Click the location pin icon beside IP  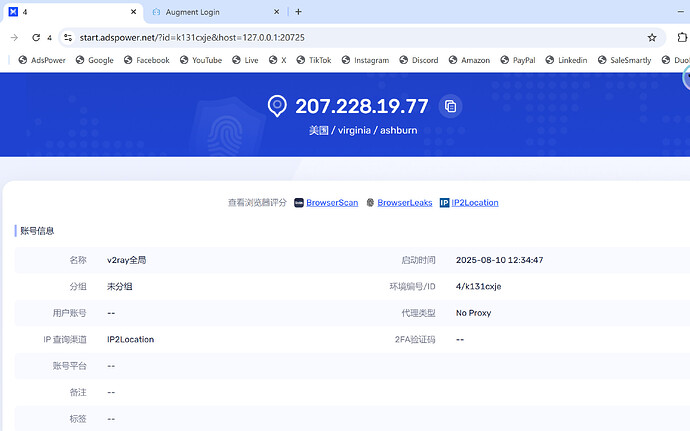pyautogui.click(x=277, y=106)
